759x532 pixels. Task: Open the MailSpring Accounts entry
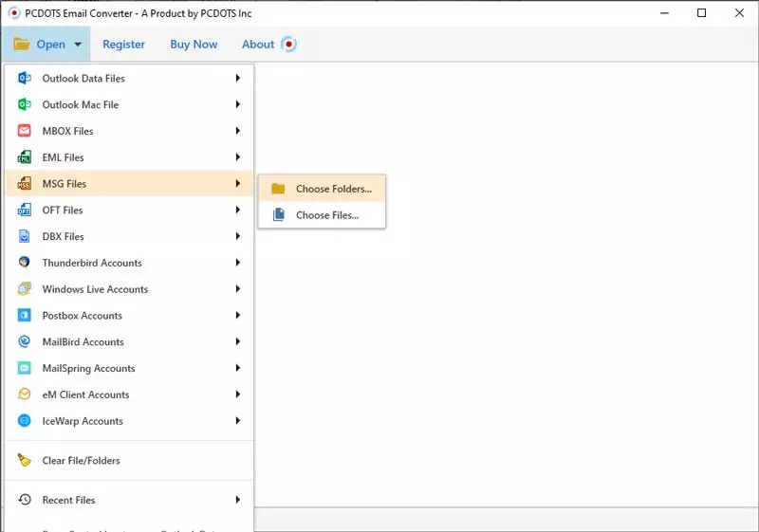pyautogui.click(x=129, y=368)
